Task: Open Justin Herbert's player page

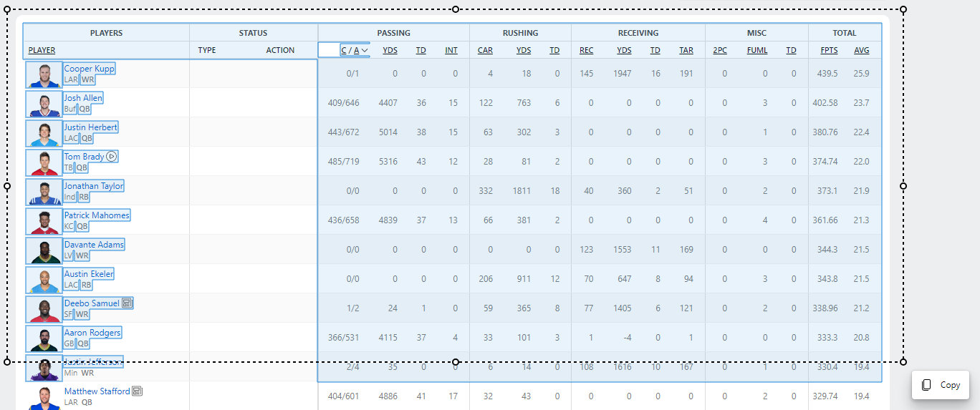Action: (90, 127)
